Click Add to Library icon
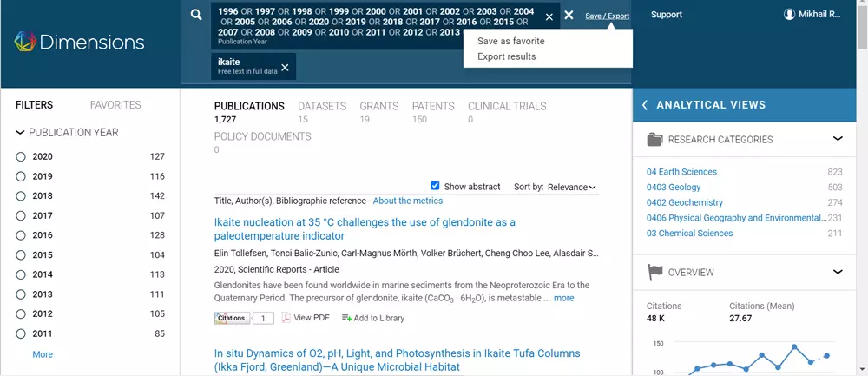The height and width of the screenshot is (376, 868). tap(346, 318)
